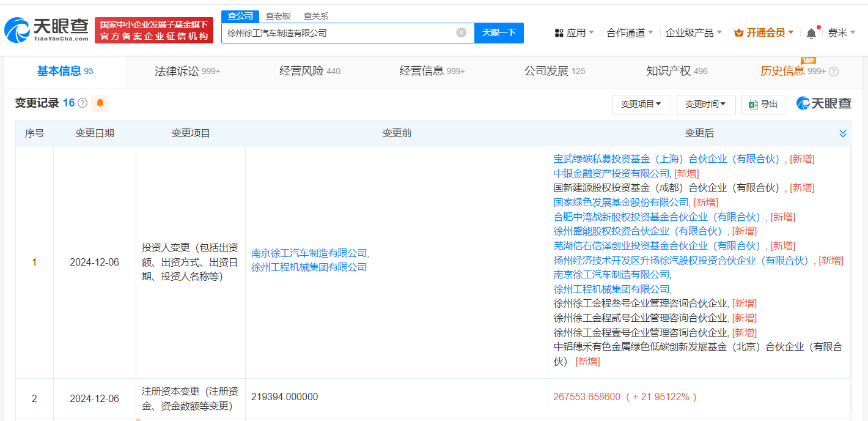
Task: Select the 查老板 search mode tab
Action: pos(278,16)
